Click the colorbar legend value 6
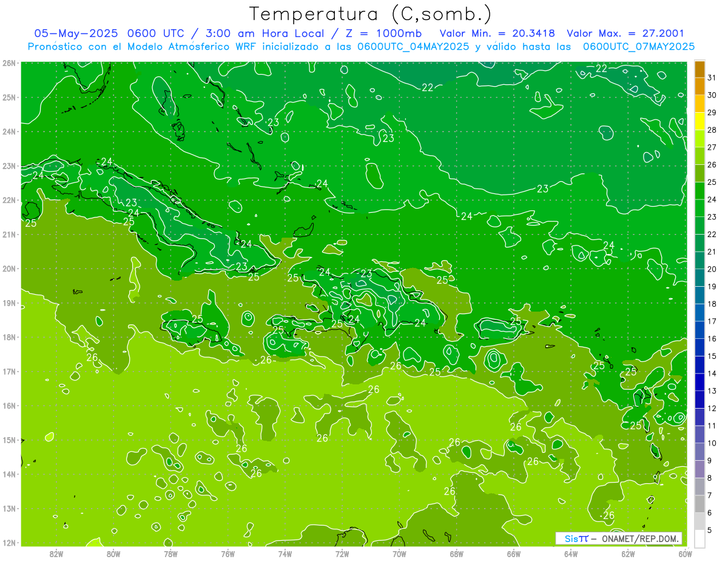Viewport: 728px width, 562px height. (x=709, y=512)
